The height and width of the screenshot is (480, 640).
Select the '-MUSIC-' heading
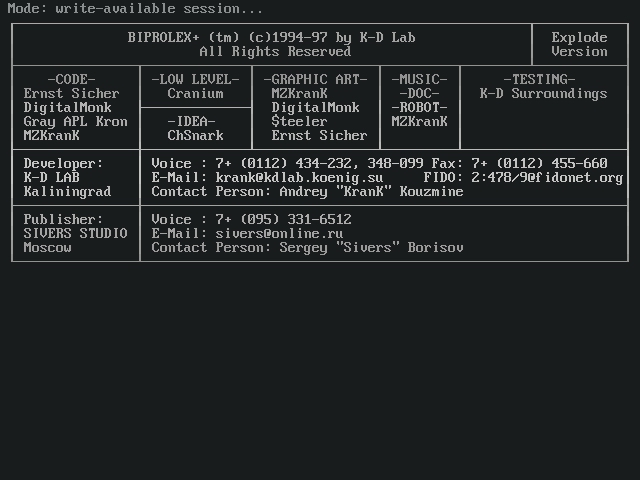(x=419, y=79)
